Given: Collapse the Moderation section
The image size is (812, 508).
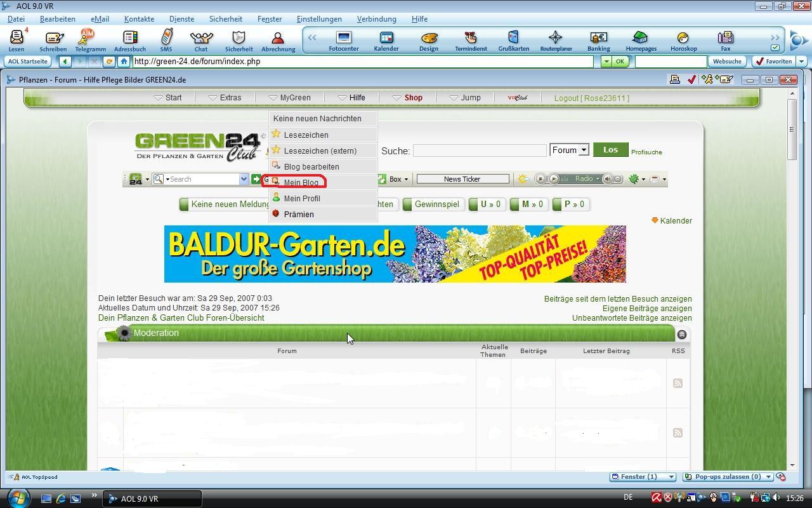Looking at the screenshot, I should pos(682,335).
